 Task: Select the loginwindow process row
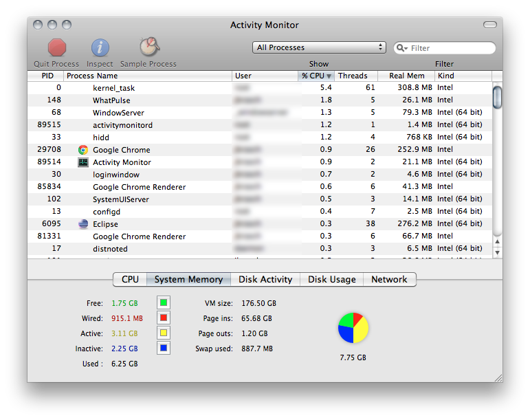(260, 175)
